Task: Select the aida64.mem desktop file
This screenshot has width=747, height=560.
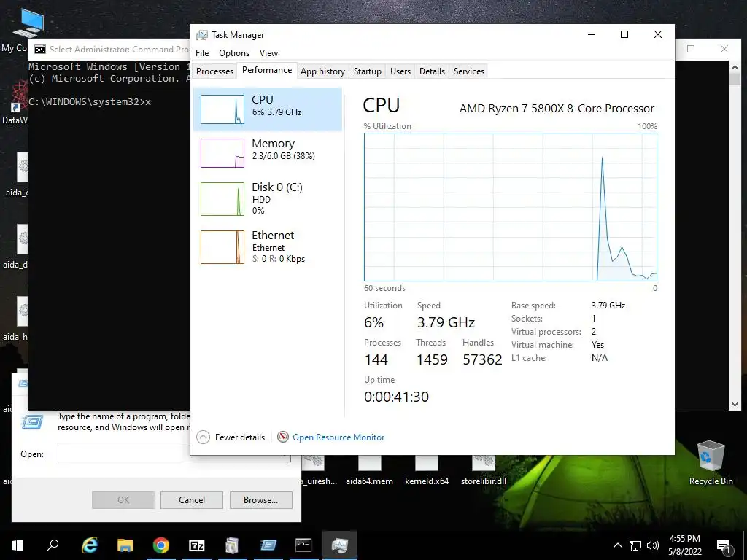Action: coord(369,472)
